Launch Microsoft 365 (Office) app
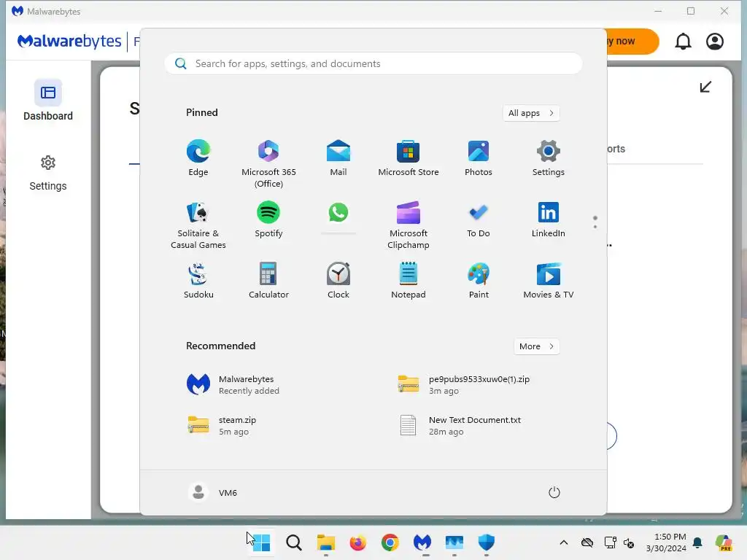 point(268,163)
